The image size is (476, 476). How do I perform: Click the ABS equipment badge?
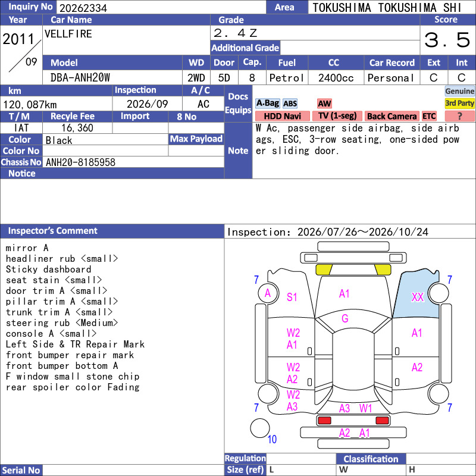[x=290, y=104]
